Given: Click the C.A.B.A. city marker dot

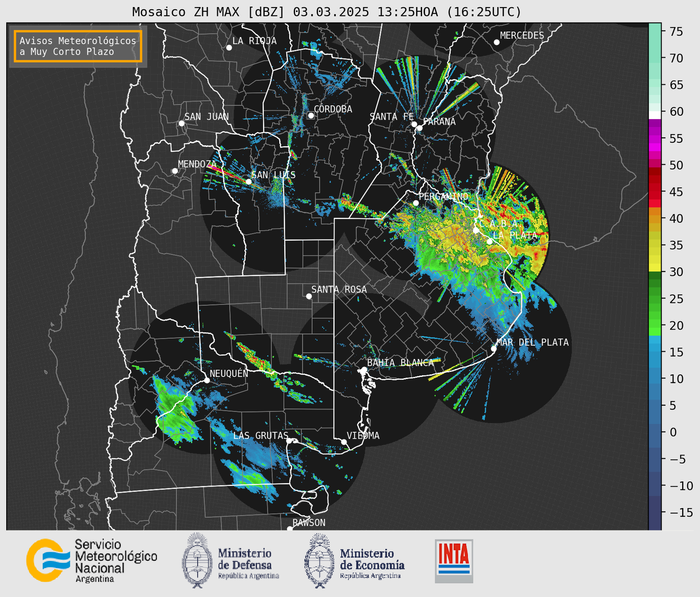Looking at the screenshot, I should point(476,230).
